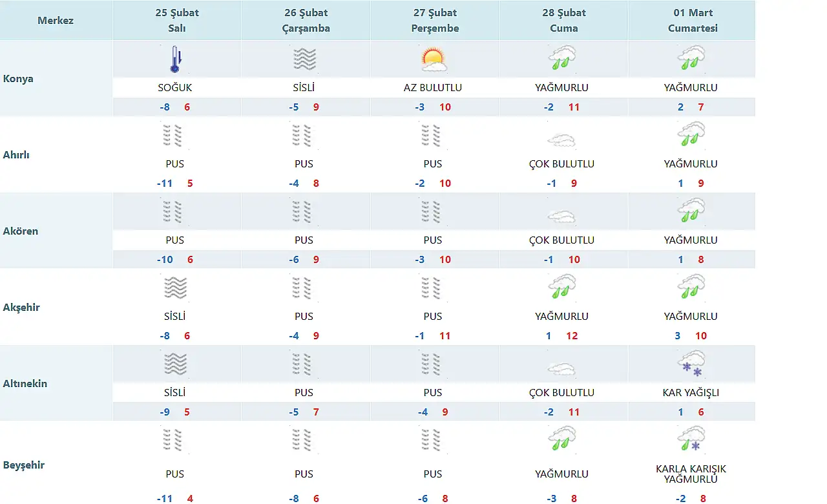Click the haze icon for Ahırlı on 25 Şubat
This screenshot has width=827, height=504.
point(173,136)
